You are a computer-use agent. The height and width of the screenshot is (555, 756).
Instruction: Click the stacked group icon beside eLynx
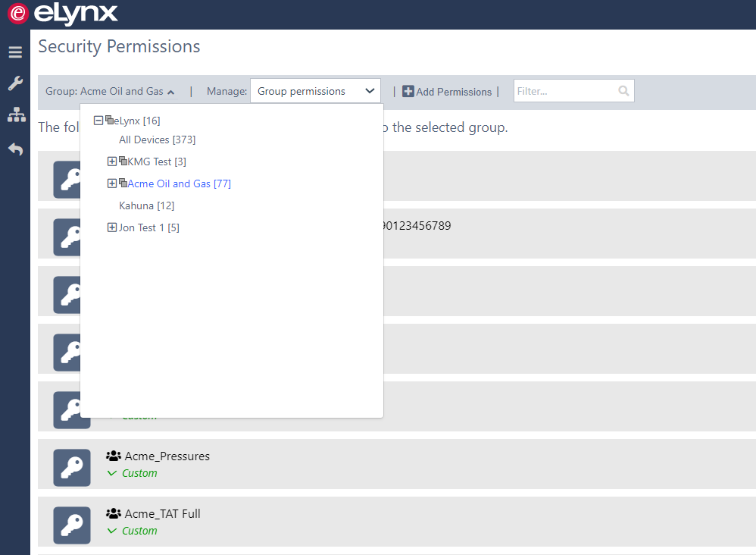(109, 120)
